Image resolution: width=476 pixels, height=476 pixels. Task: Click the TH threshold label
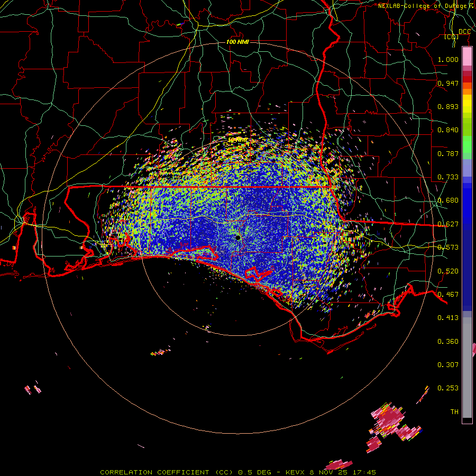[454, 412]
